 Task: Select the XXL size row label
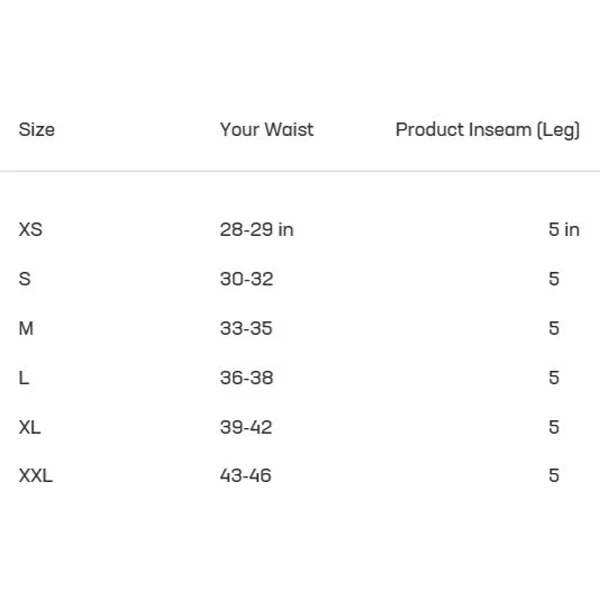[36, 476]
